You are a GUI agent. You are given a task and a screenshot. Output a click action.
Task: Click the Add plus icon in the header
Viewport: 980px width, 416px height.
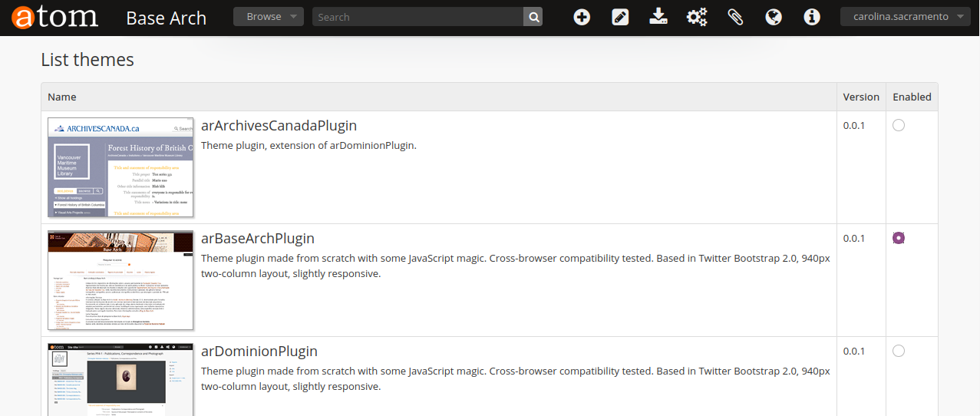pyautogui.click(x=582, y=17)
